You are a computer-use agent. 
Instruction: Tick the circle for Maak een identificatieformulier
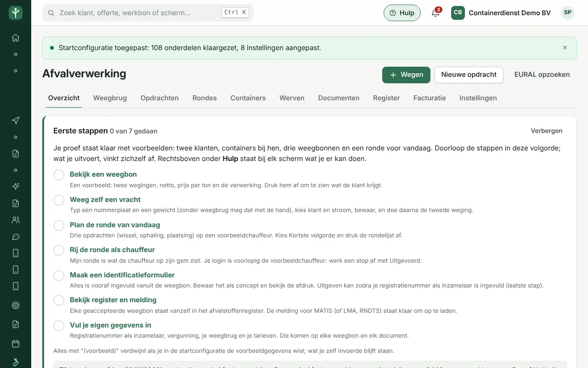coord(59,276)
